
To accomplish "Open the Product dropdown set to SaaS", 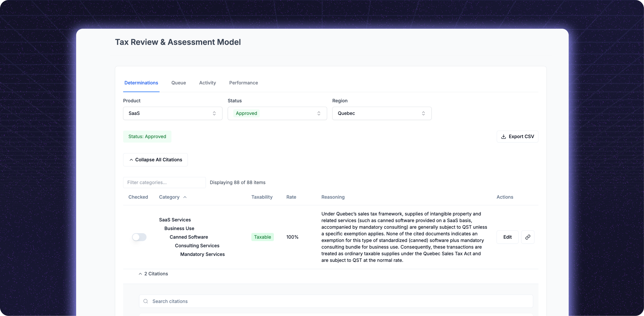I will [172, 113].
